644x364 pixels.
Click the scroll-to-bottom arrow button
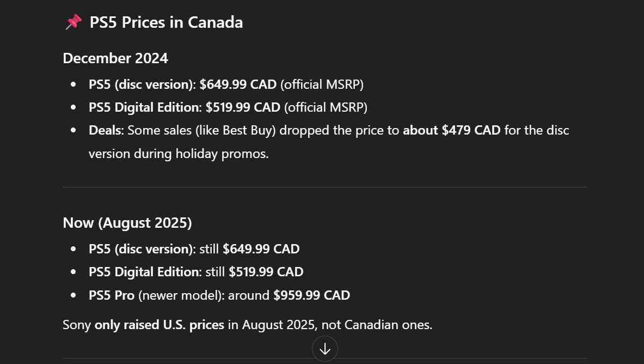325,349
